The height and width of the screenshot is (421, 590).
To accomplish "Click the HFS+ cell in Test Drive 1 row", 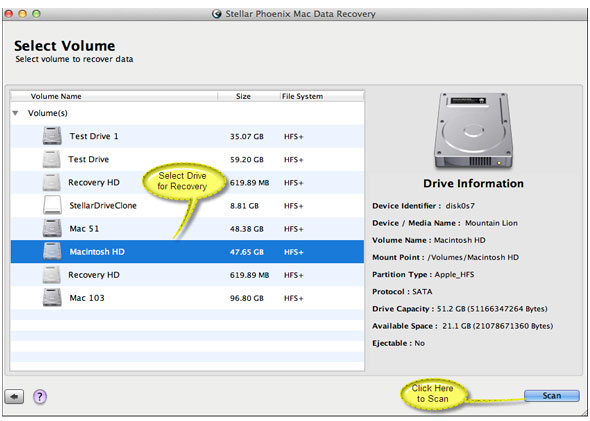I will click(x=293, y=137).
